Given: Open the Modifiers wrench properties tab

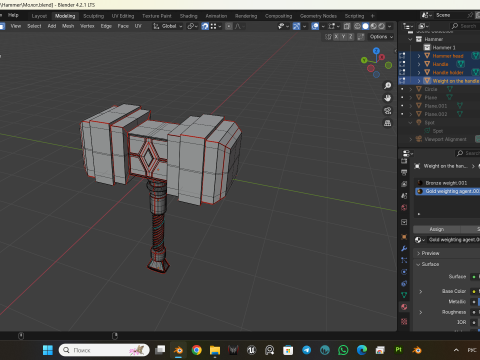Looking at the screenshot, I should (x=404, y=249).
